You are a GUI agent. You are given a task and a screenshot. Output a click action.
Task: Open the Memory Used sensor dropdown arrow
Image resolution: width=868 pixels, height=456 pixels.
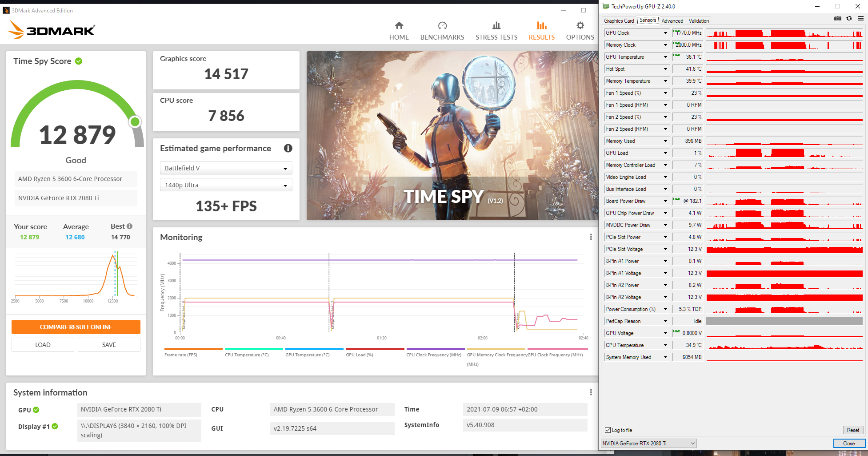[665, 141]
